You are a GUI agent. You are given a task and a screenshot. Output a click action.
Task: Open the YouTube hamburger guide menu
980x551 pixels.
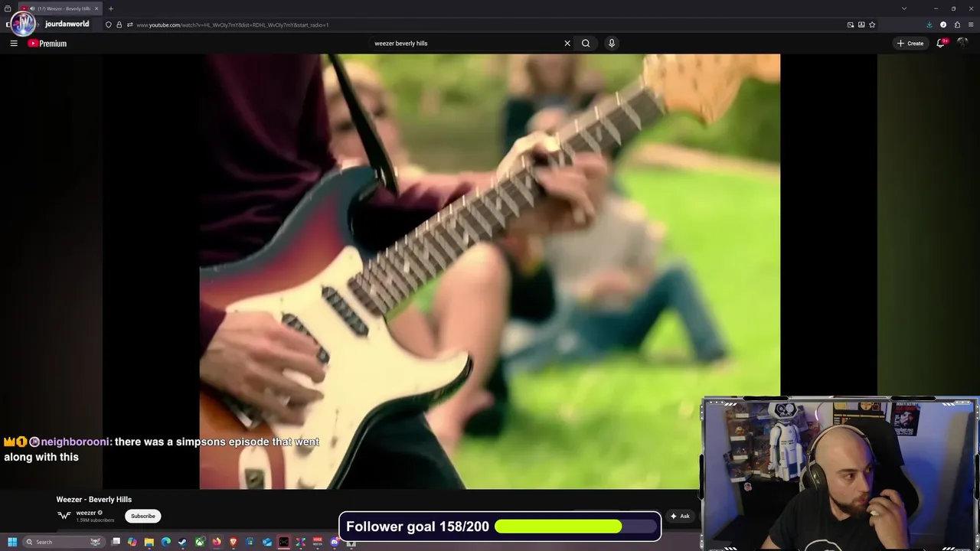coord(14,44)
